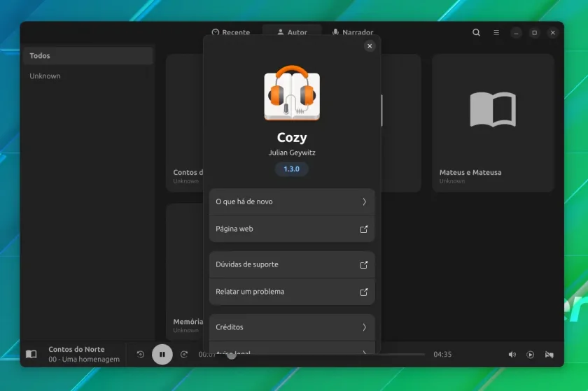Open the Relatar um problema row

pyautogui.click(x=292, y=292)
